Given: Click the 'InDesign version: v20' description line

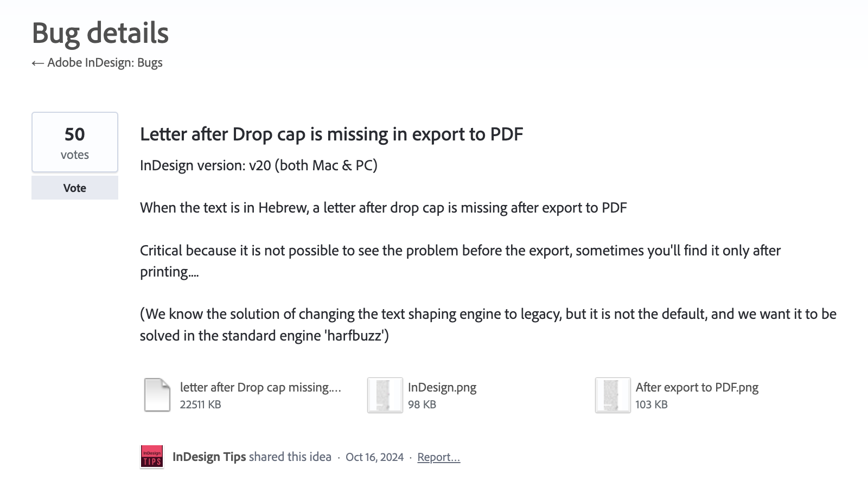Looking at the screenshot, I should [259, 165].
